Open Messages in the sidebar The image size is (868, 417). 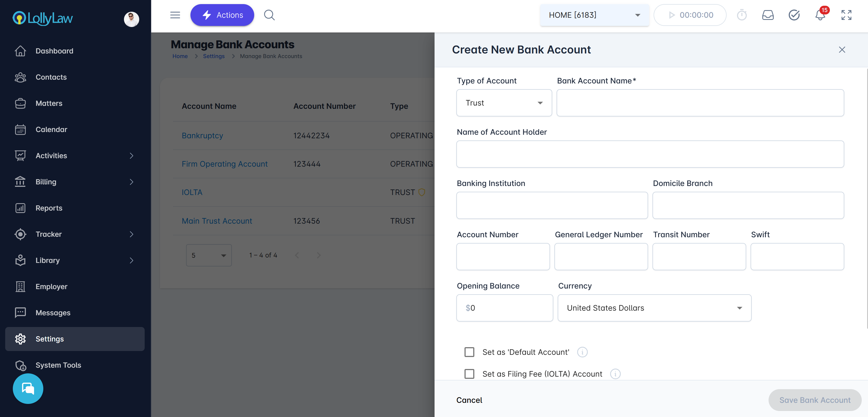pyautogui.click(x=75, y=313)
